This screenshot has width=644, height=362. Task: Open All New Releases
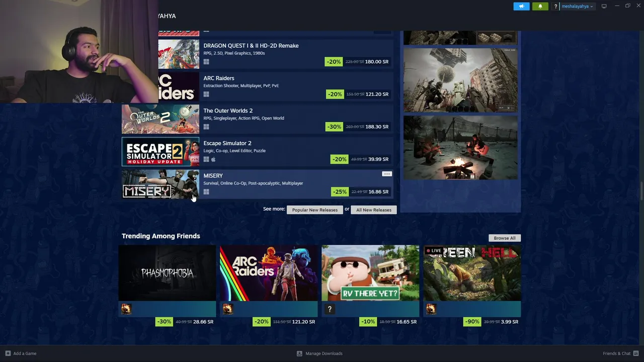pos(374,210)
